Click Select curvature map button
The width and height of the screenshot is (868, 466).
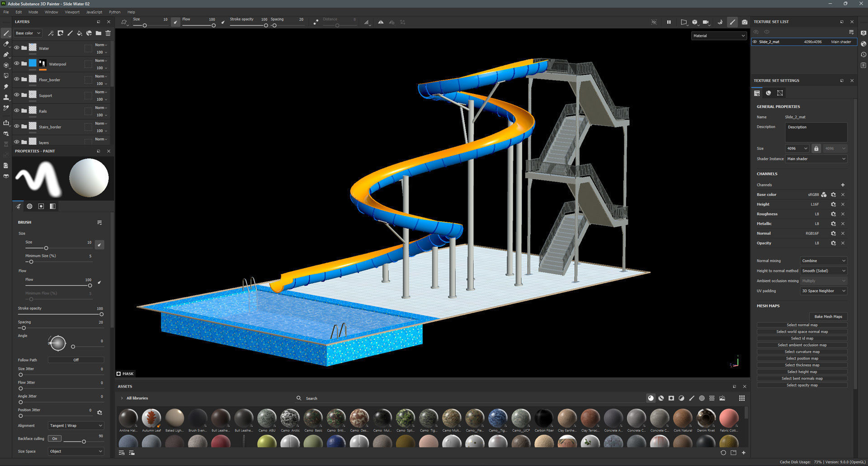coord(802,352)
